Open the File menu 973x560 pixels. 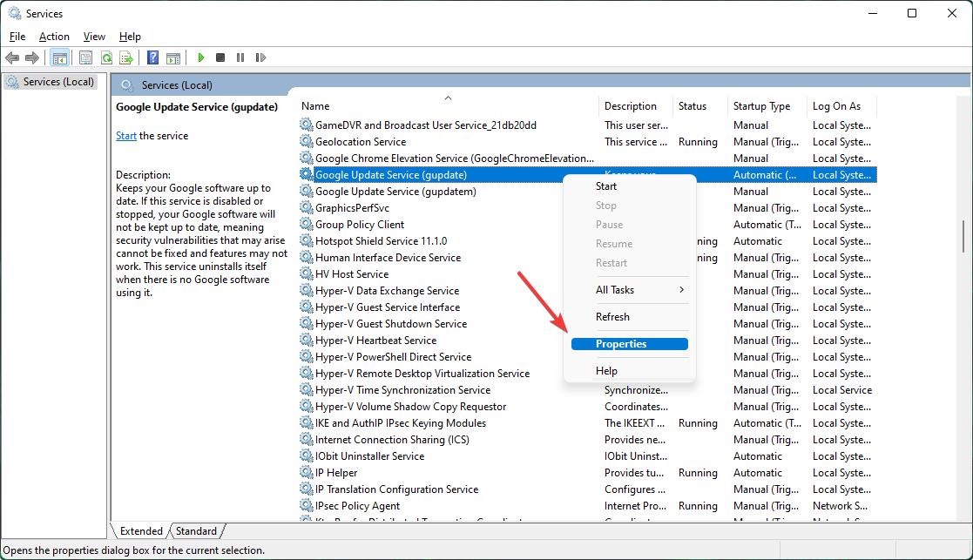(17, 37)
